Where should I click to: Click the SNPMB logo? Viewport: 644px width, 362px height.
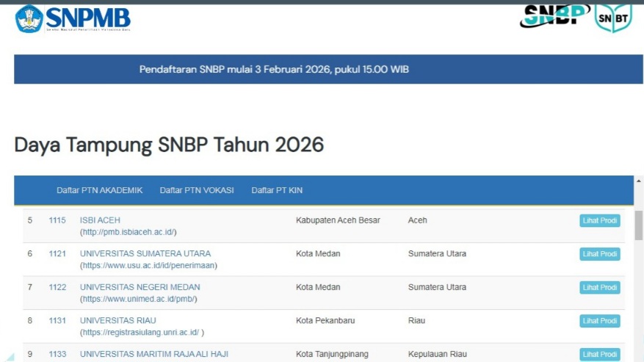(73, 18)
